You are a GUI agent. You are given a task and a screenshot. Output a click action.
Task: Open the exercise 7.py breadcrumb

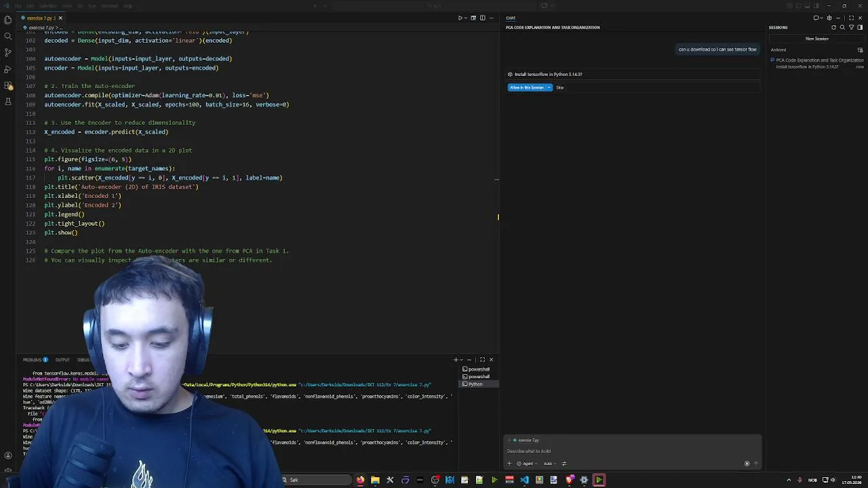(42, 28)
